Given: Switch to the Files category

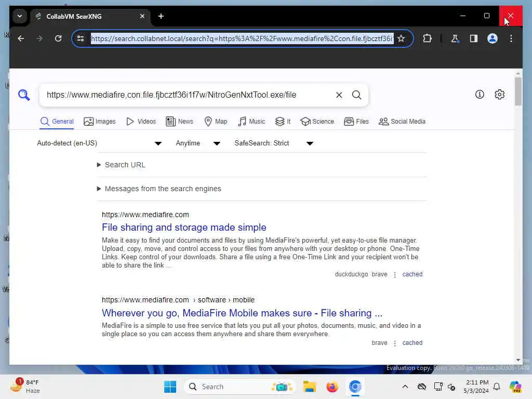Looking at the screenshot, I should point(356,122).
